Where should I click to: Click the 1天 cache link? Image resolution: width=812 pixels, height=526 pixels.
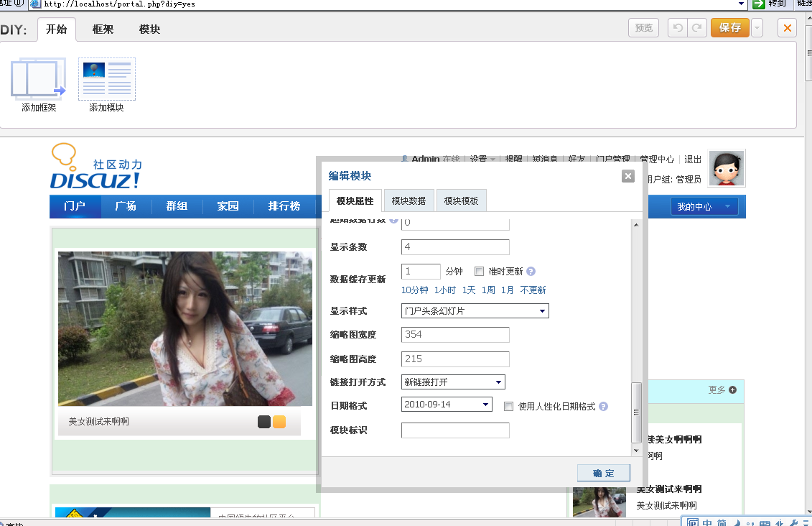coord(469,290)
